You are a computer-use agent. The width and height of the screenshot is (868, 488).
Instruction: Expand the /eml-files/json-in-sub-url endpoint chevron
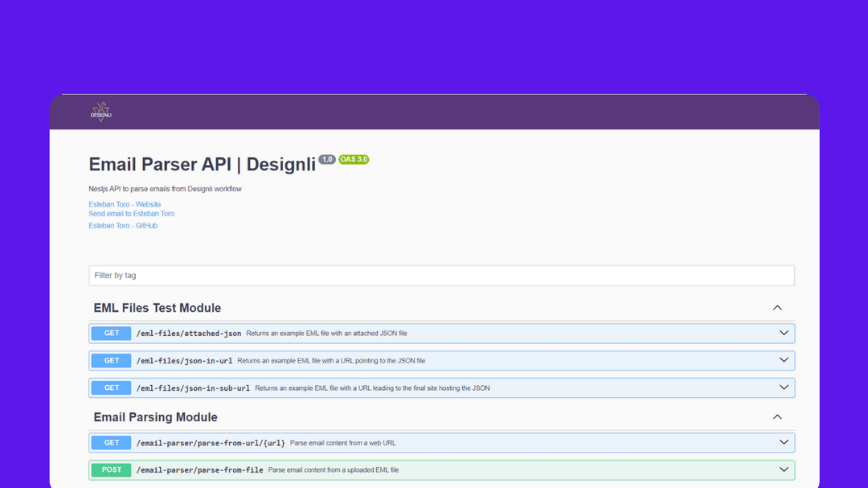coord(784,388)
